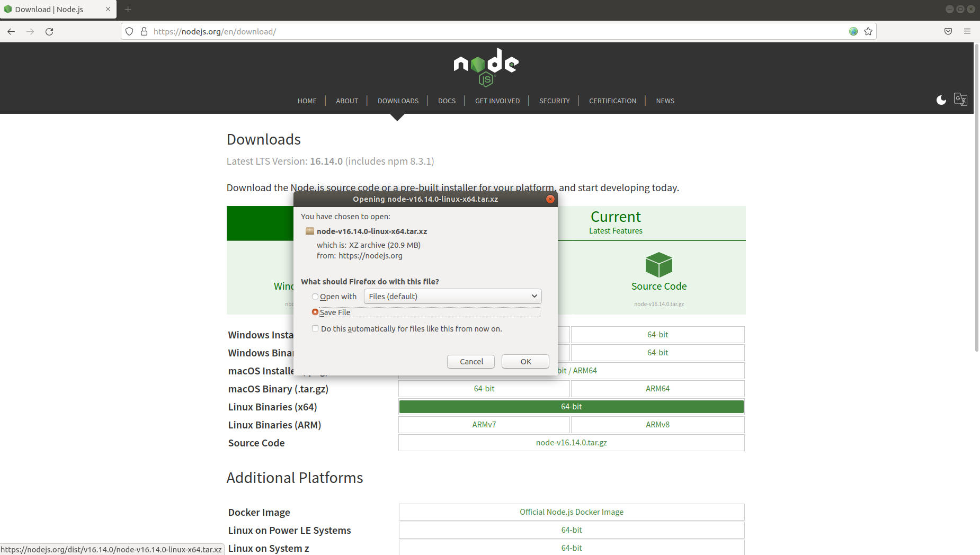Open the Pocket save icon

point(948,31)
